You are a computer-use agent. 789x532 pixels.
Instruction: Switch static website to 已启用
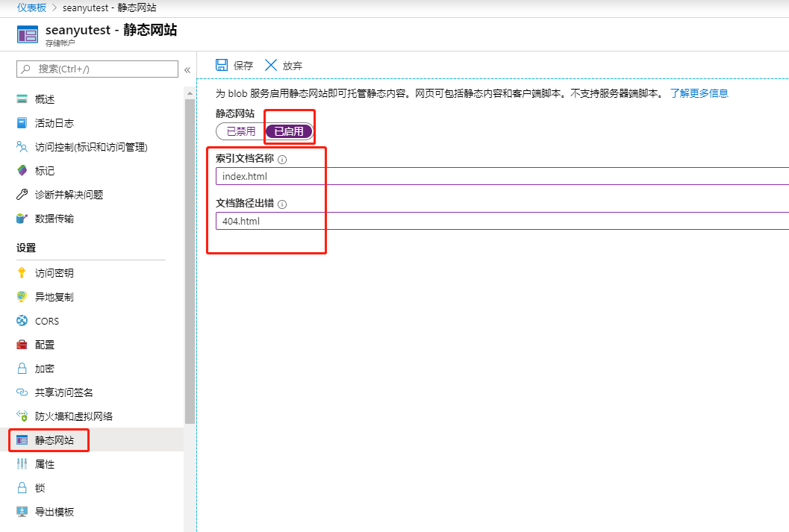coord(289,131)
